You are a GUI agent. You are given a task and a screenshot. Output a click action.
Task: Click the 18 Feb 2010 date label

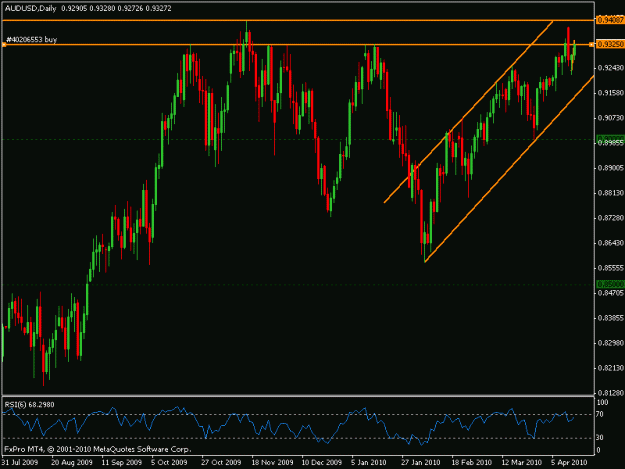(471, 462)
